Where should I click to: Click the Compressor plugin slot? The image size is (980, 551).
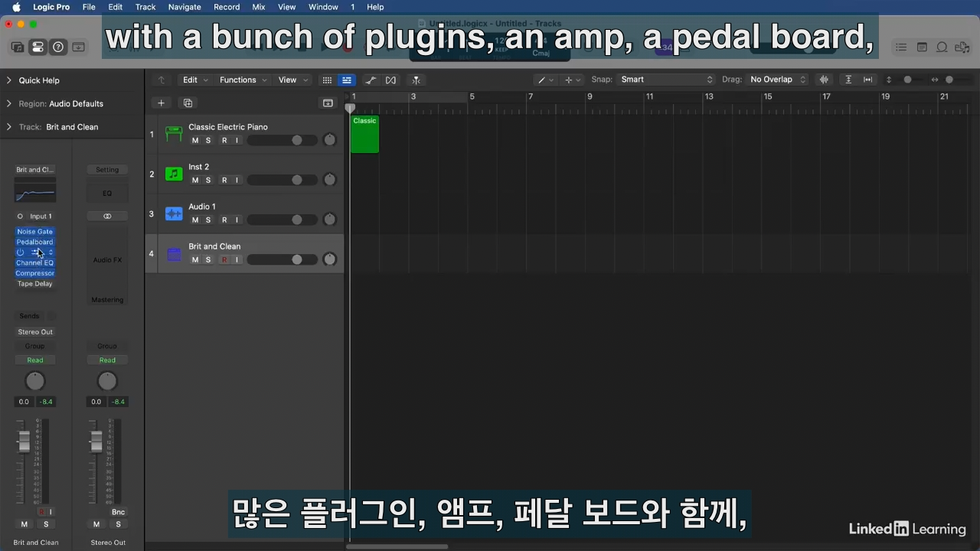35,273
